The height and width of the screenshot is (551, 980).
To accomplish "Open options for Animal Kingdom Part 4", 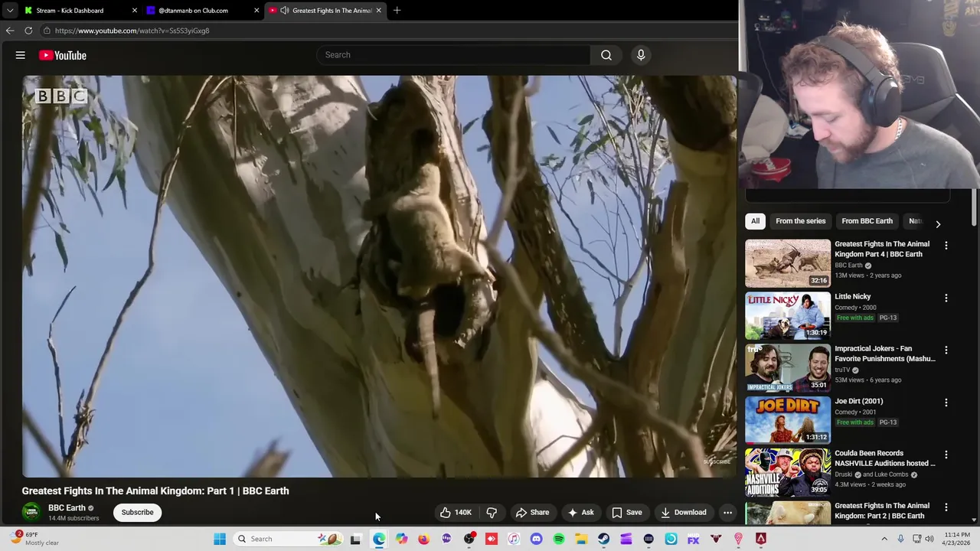I will tap(946, 246).
